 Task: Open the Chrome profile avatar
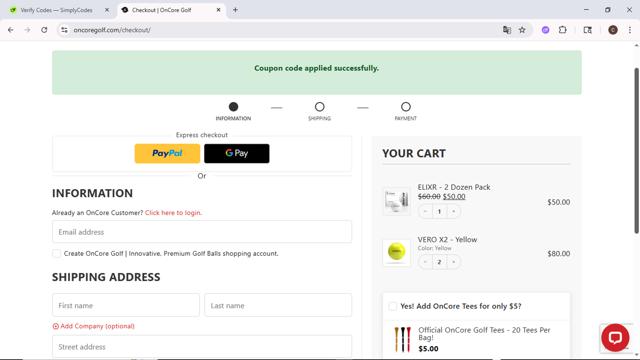[613, 30]
